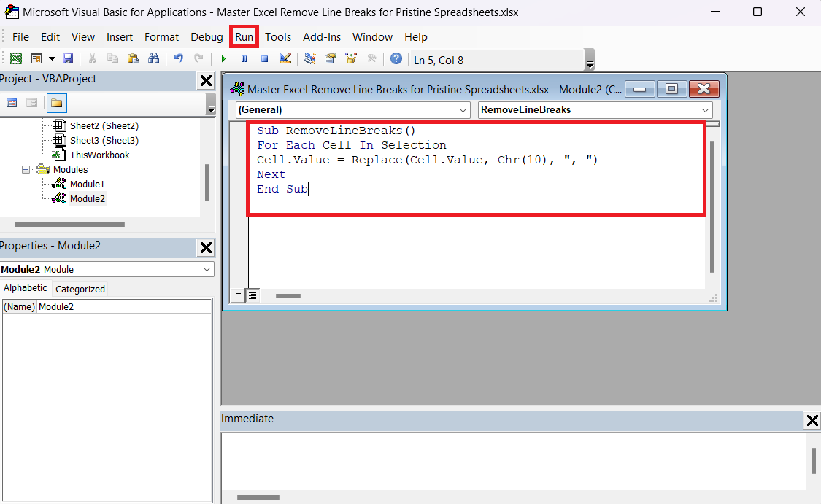This screenshot has width=821, height=504.
Task: Click the View Object icon in Project pane
Action: point(31,103)
